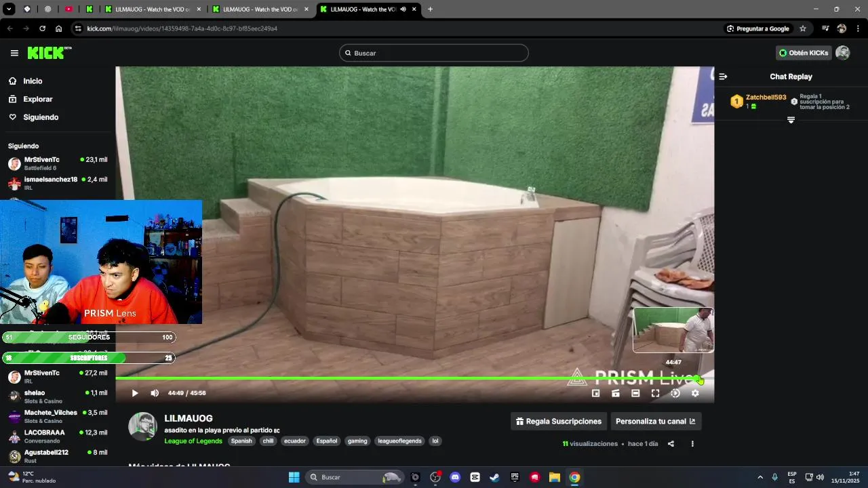Open ismaelsanchez18 channel in sidebar
The image size is (868, 488).
point(58,183)
